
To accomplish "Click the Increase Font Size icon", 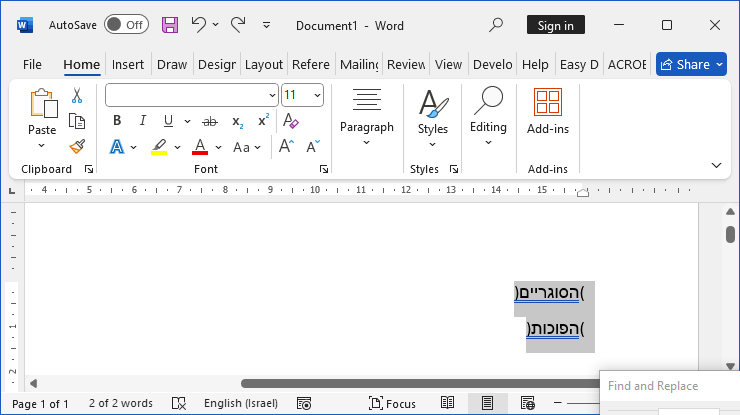I will pyautogui.click(x=286, y=147).
